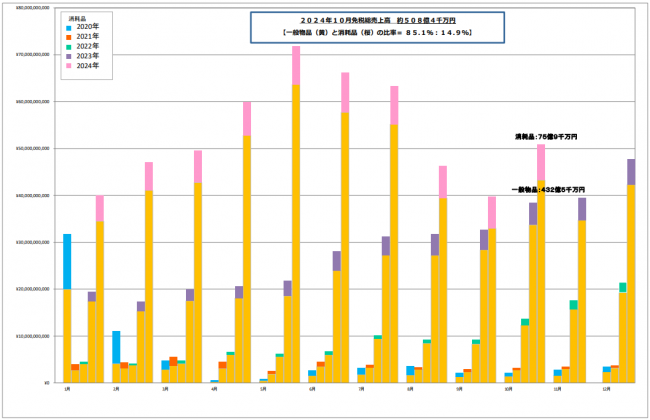
Task: Click the 一般物品:432億5千万円 annotation label
Action: [547, 189]
